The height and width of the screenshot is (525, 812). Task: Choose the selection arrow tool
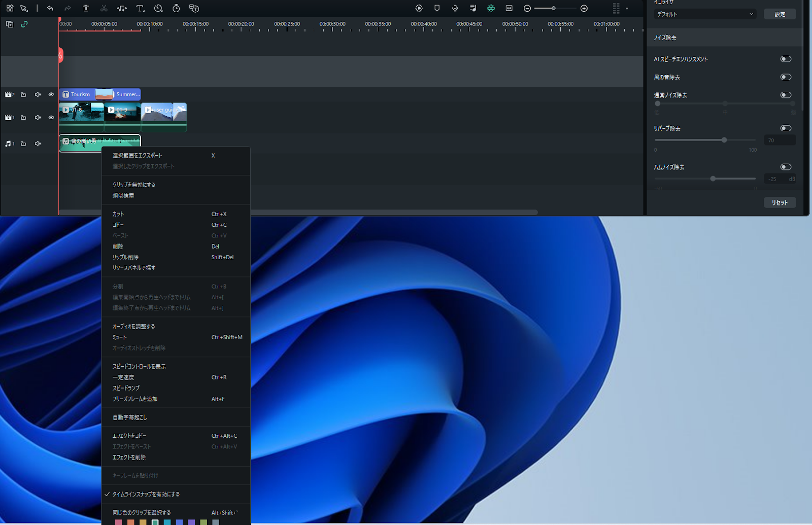point(24,8)
